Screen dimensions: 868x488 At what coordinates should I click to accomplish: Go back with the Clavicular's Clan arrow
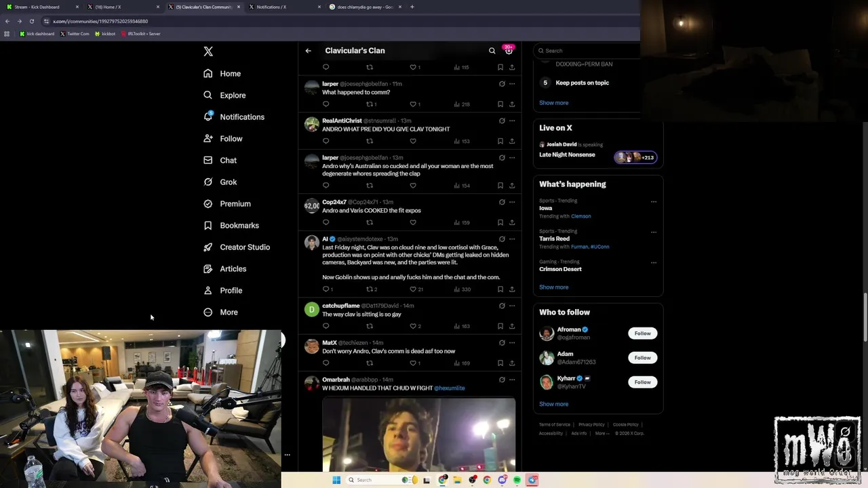[x=308, y=51]
